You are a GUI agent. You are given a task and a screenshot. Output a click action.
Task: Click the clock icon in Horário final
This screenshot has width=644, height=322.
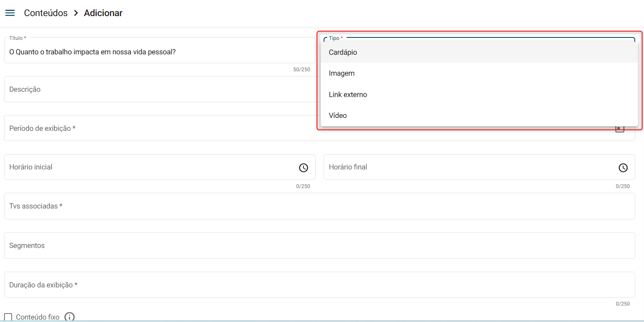point(623,167)
